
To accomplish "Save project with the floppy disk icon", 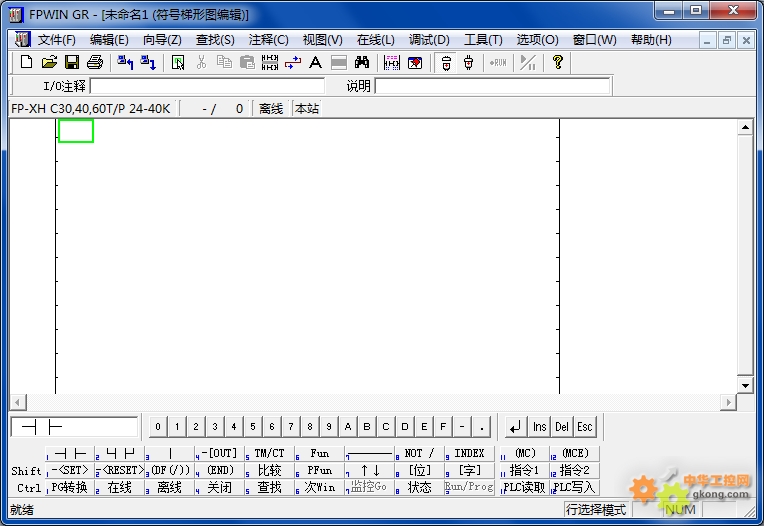I will coord(72,62).
